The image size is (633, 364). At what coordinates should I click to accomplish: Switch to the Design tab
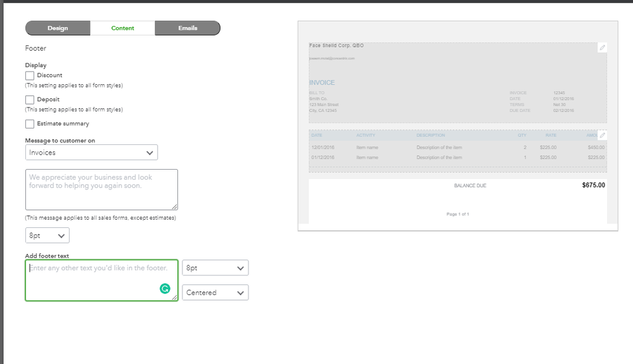[x=58, y=28]
